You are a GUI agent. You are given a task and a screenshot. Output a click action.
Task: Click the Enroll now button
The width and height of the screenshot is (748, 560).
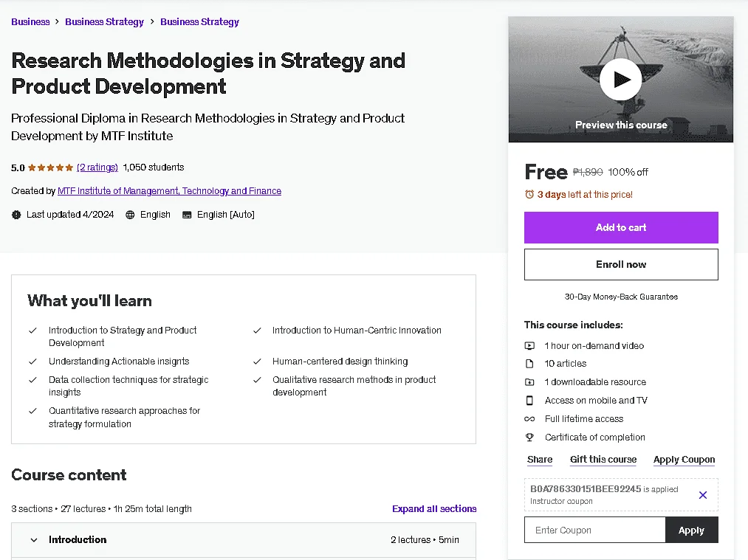[621, 265]
